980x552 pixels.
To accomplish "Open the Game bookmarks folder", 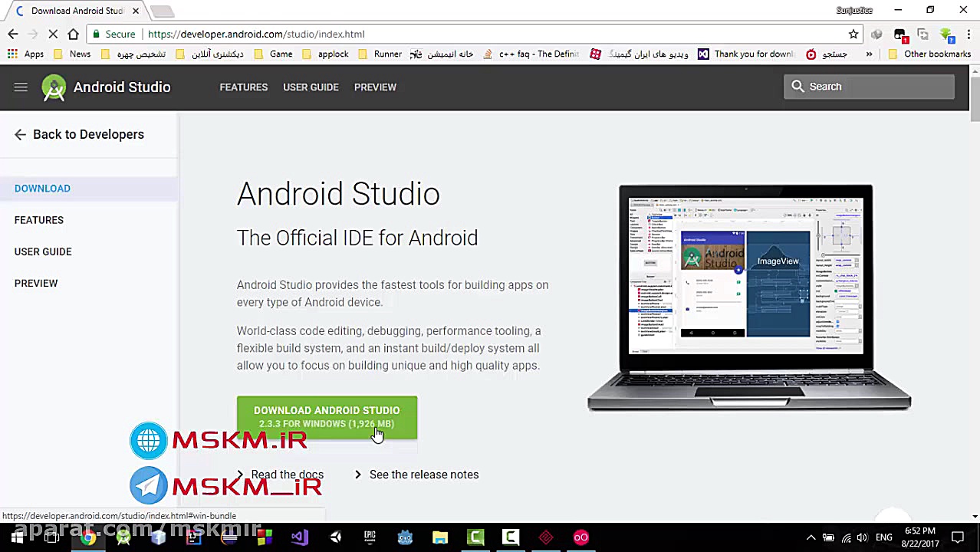I will [x=273, y=54].
